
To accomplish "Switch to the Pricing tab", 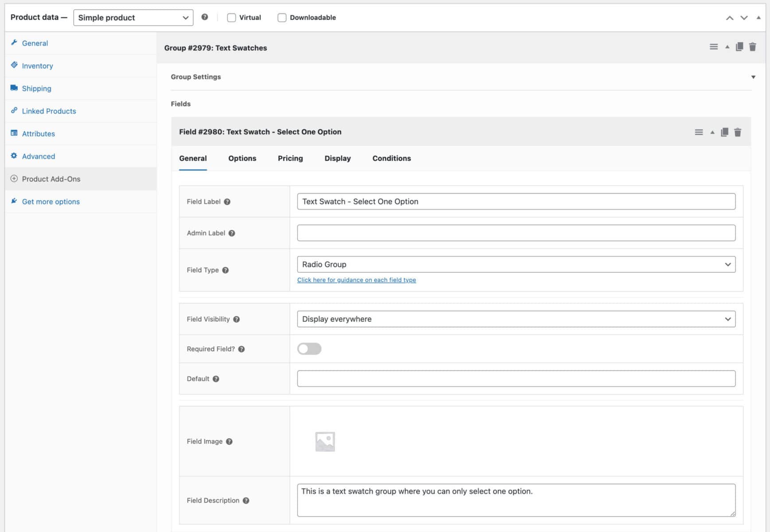I will 290,158.
